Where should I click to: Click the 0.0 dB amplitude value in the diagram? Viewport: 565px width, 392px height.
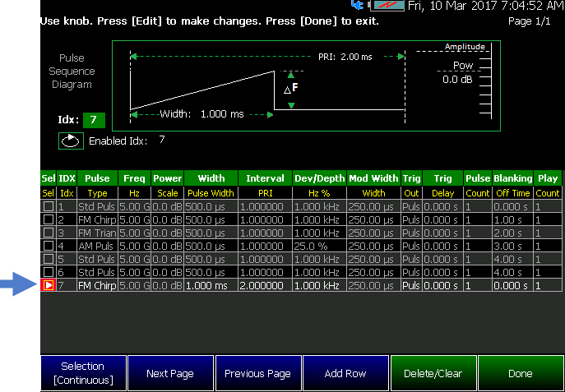457,80
